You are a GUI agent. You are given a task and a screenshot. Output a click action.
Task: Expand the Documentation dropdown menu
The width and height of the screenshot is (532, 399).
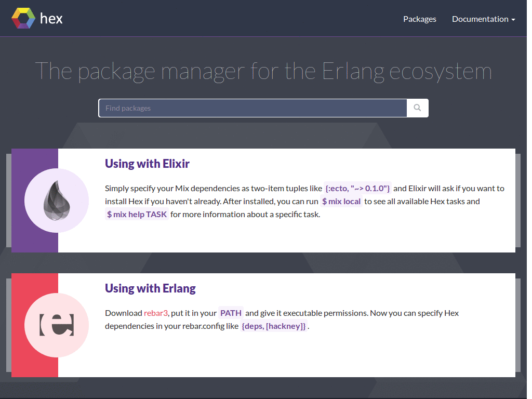(483, 19)
